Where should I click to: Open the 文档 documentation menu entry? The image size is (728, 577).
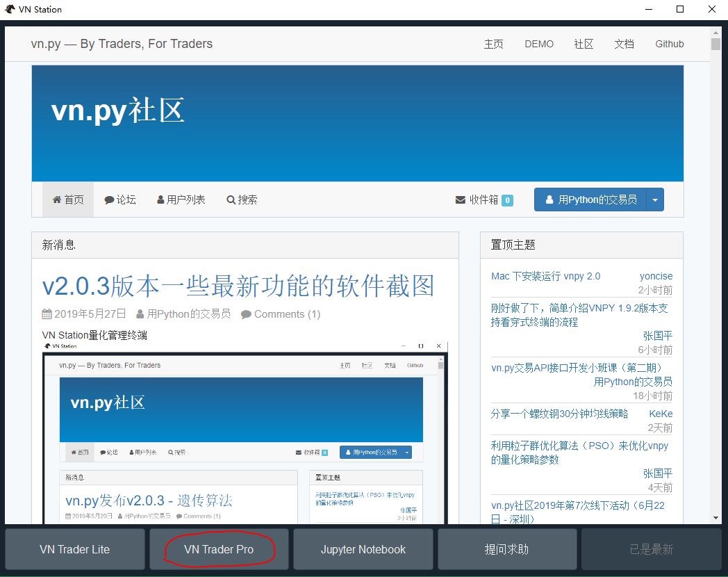click(x=624, y=44)
